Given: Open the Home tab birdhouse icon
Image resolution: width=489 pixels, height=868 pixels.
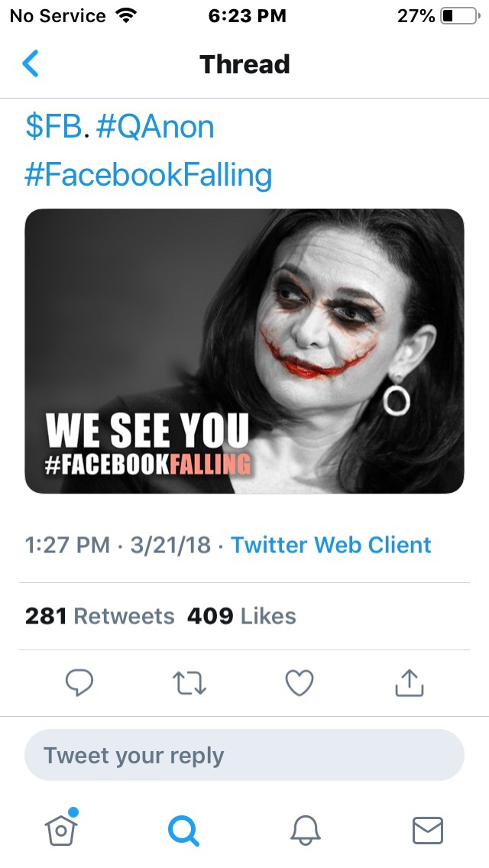Looking at the screenshot, I should pyautogui.click(x=62, y=830).
